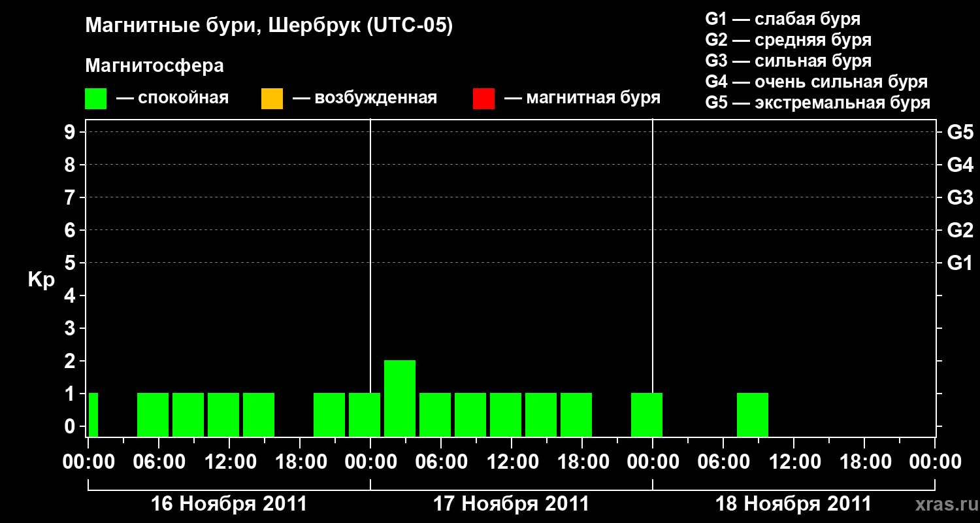Click the 18 Ноября 2011 date label
Viewport: 980px width, 523px height.
(794, 504)
